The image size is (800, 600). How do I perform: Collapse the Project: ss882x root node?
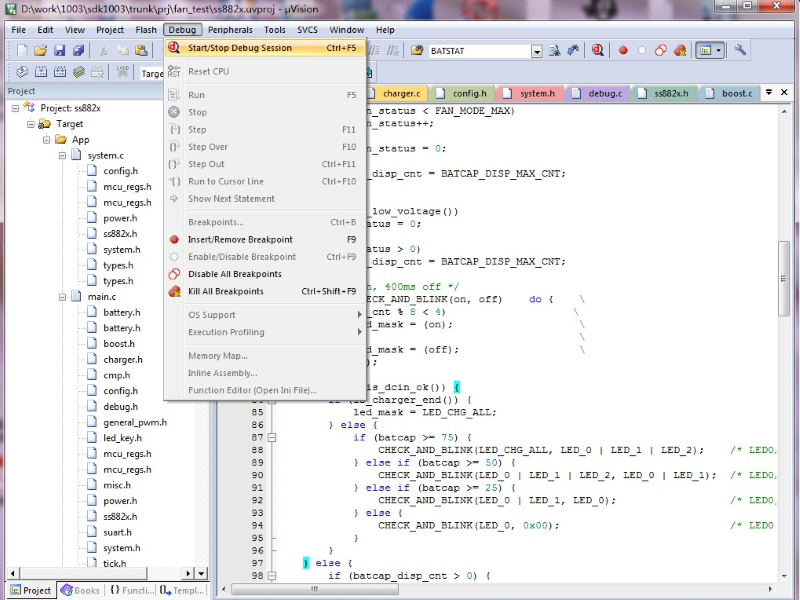coord(15,108)
